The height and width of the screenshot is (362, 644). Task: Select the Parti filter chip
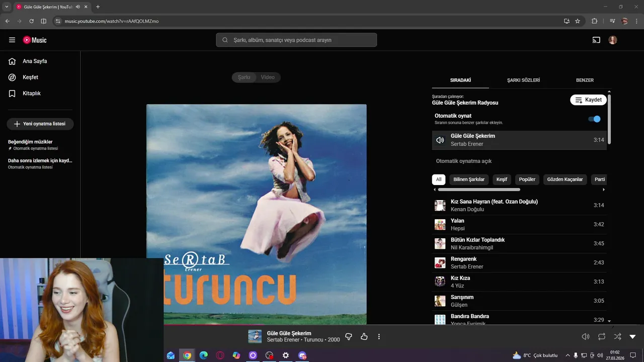pos(599,179)
